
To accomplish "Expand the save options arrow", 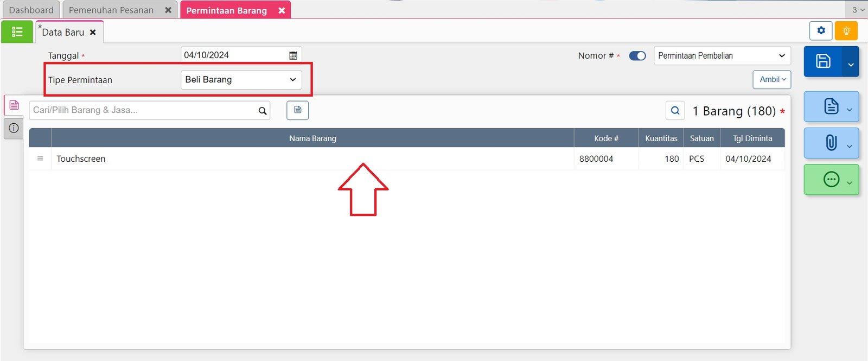I will pos(851,65).
